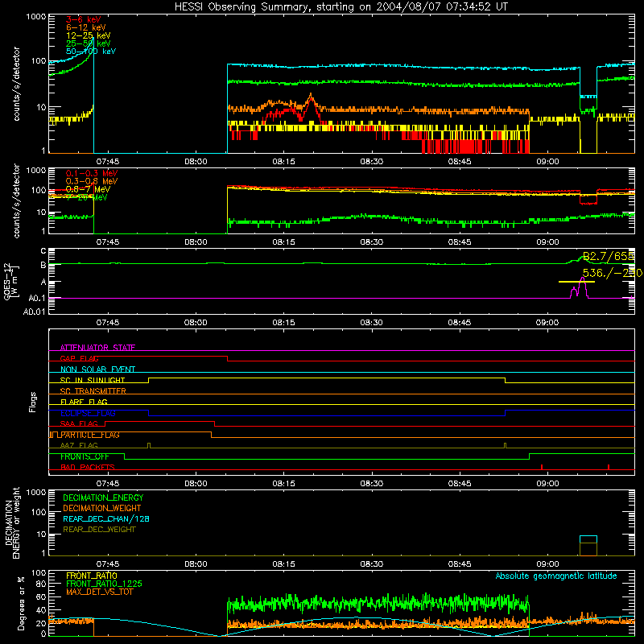This screenshot has width=644, height=644.
Task: Click the 07:45 tick label under decimation panel
Action: coord(108,564)
